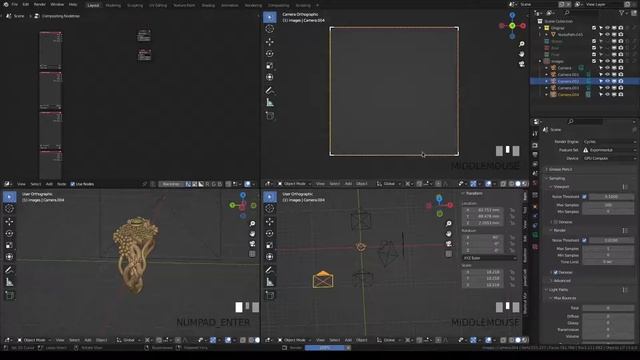640x360 pixels.
Task: Open the Window menu
Action: [x=57, y=4]
